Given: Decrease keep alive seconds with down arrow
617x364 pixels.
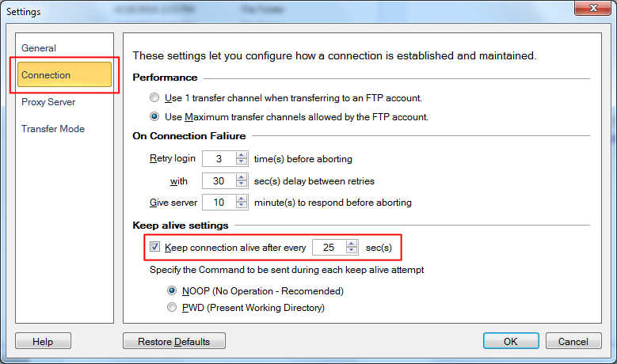Looking at the screenshot, I should coord(352,251).
